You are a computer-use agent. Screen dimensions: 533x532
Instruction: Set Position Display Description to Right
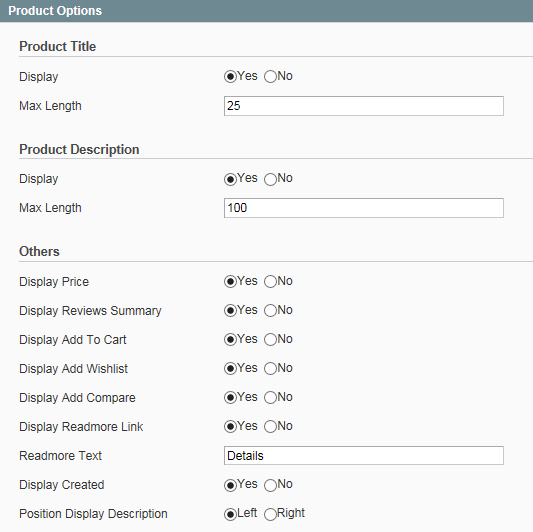click(270, 514)
